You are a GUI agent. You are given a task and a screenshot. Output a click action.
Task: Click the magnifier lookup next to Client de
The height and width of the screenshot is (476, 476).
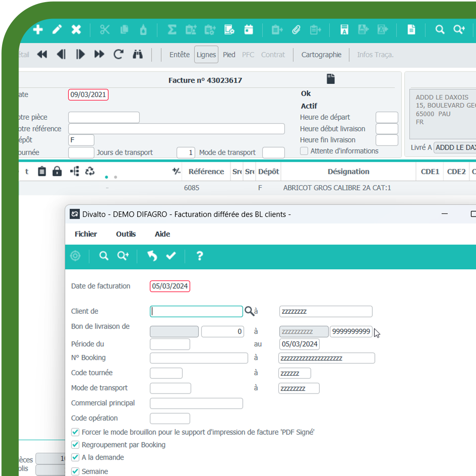pos(249,311)
